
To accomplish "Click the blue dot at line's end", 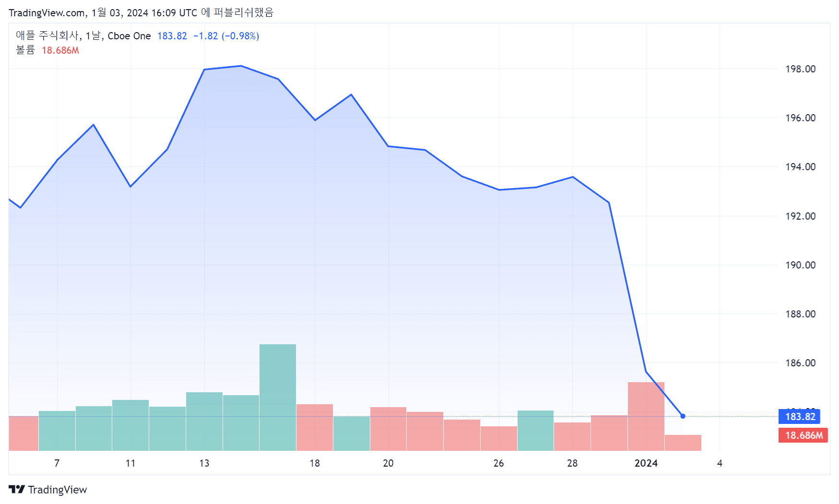I will pyautogui.click(x=683, y=416).
